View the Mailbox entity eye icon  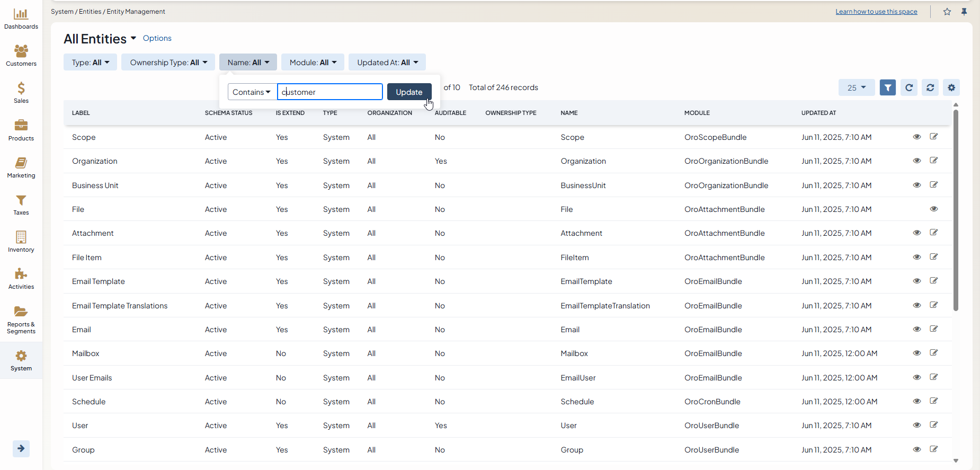(917, 353)
